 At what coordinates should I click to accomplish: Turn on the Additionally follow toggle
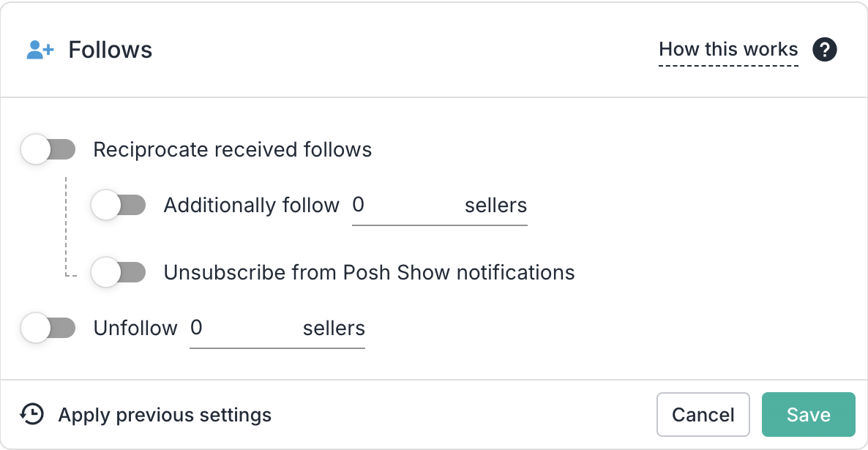(119, 206)
